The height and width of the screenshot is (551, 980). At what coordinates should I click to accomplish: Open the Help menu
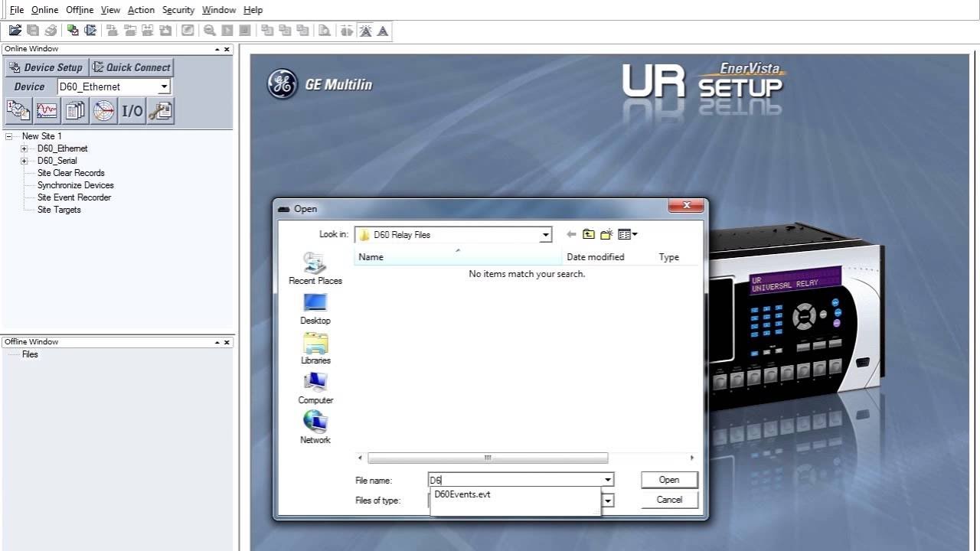pos(253,10)
